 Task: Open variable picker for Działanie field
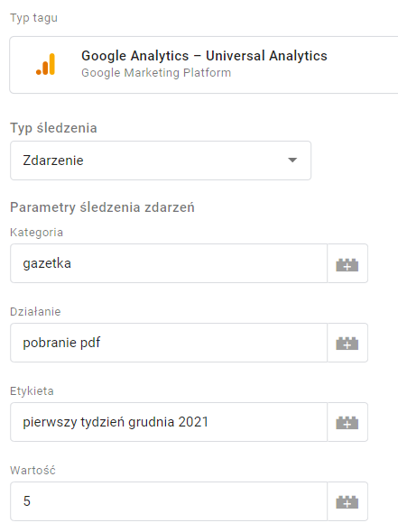[347, 343]
